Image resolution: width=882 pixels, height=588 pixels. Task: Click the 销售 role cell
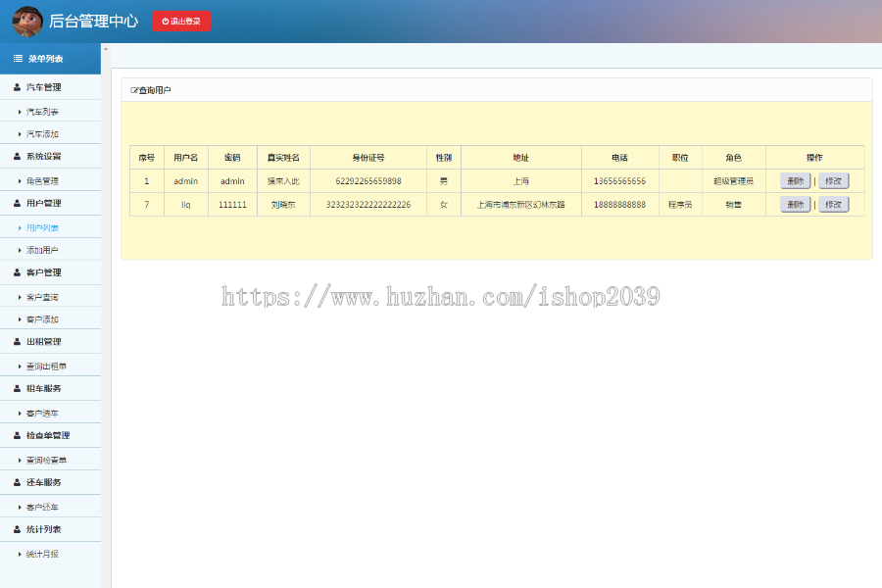click(x=733, y=205)
